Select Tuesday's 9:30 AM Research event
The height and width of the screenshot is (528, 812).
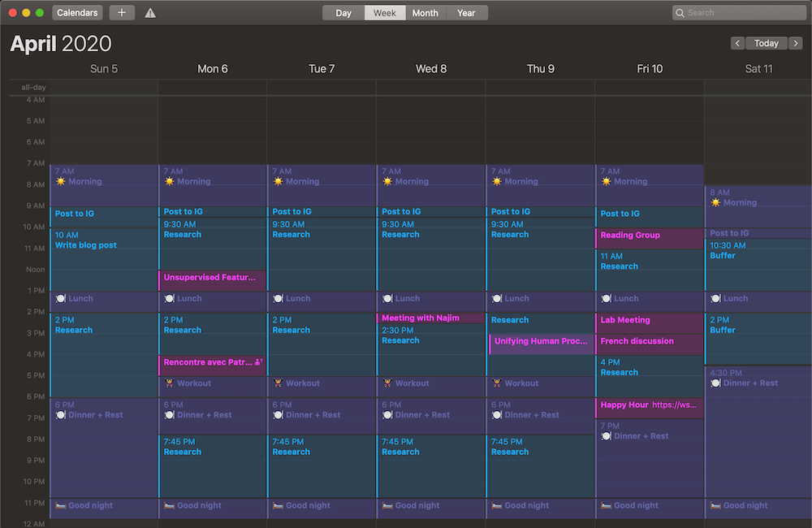(321, 254)
